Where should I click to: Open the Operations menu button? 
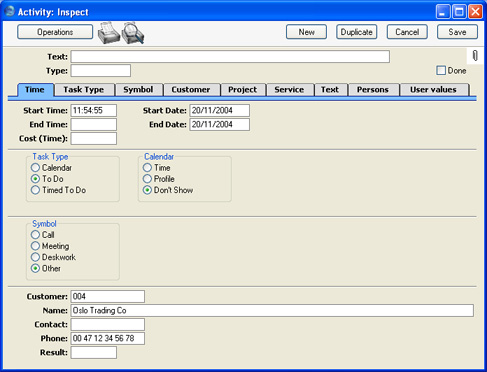tap(55, 32)
